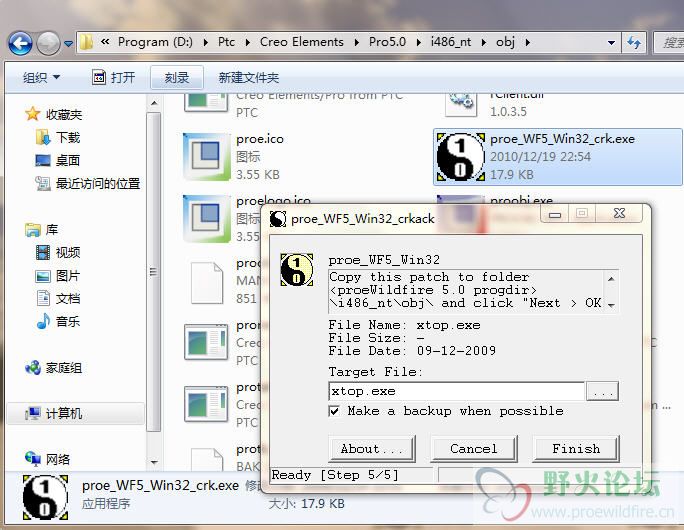Click 新建文件夹 in the toolbar
The width and height of the screenshot is (684, 530).
point(249,78)
